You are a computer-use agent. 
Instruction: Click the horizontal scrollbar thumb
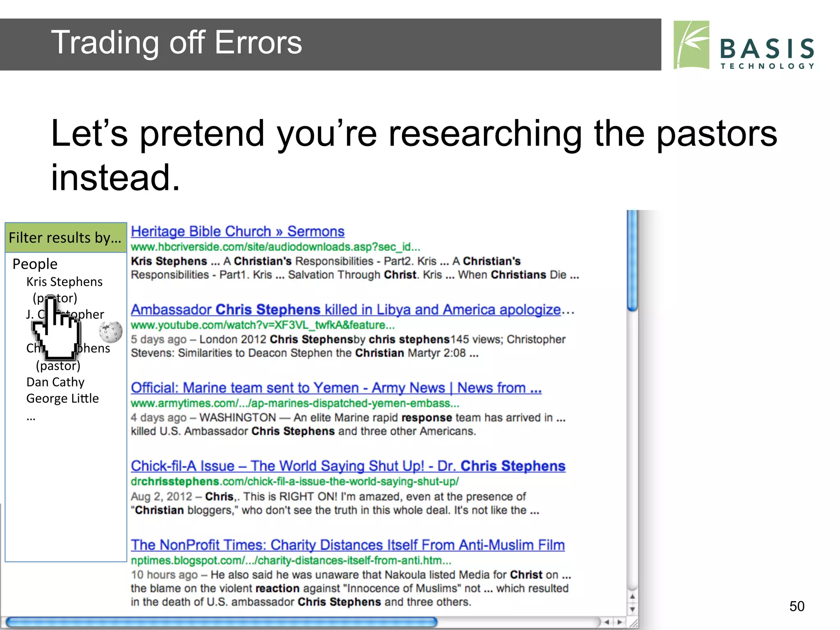click(x=221, y=622)
